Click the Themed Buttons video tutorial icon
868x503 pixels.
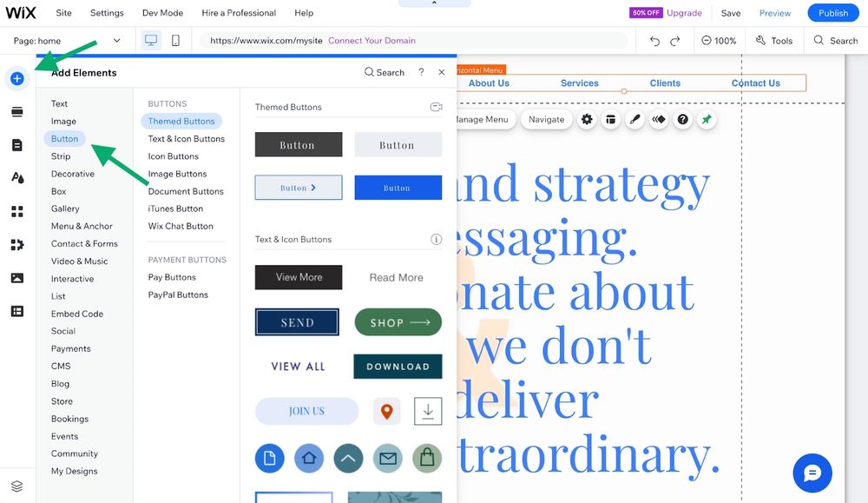pos(436,107)
